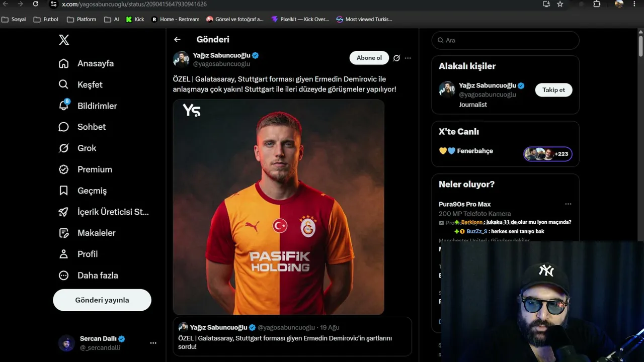Image resolution: width=644 pixels, height=362 pixels.
Task: Open the Pura90s Pro Max options menu
Action: click(x=568, y=204)
